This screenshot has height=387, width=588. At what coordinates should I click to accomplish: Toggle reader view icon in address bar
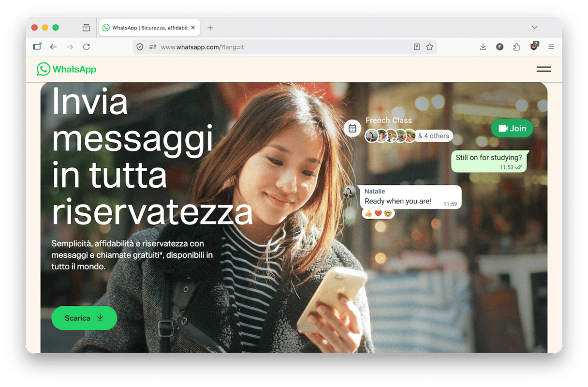[416, 47]
